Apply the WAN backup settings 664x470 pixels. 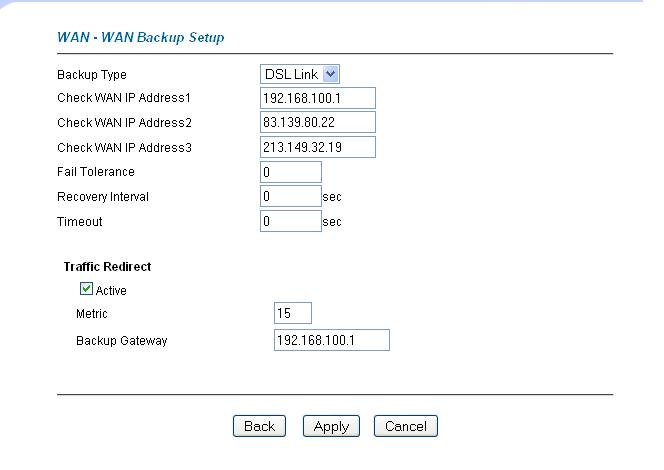[331, 426]
